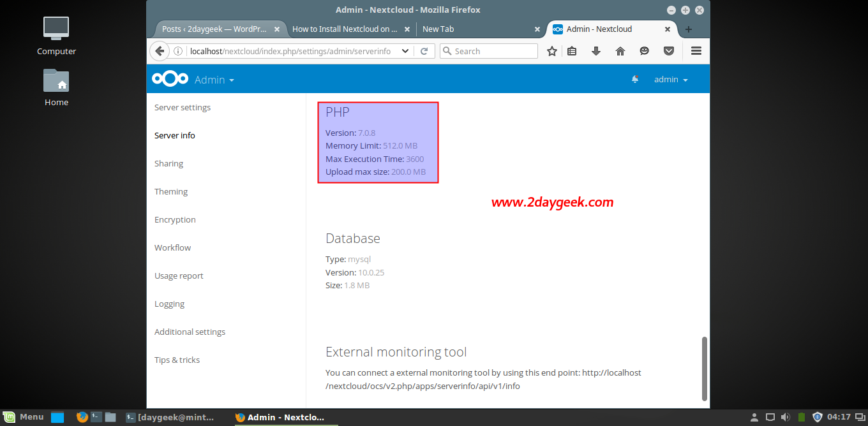Open Tips & tricks in sidebar
The image size is (868, 426).
pos(177,360)
